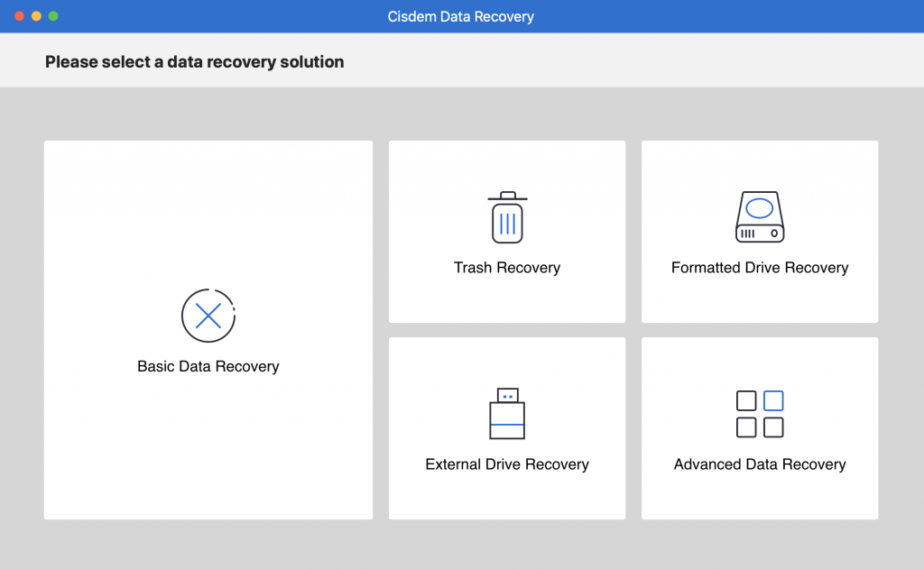Select the Formatted Drive Recovery text
Viewport: 924px width, 569px height.
760,268
